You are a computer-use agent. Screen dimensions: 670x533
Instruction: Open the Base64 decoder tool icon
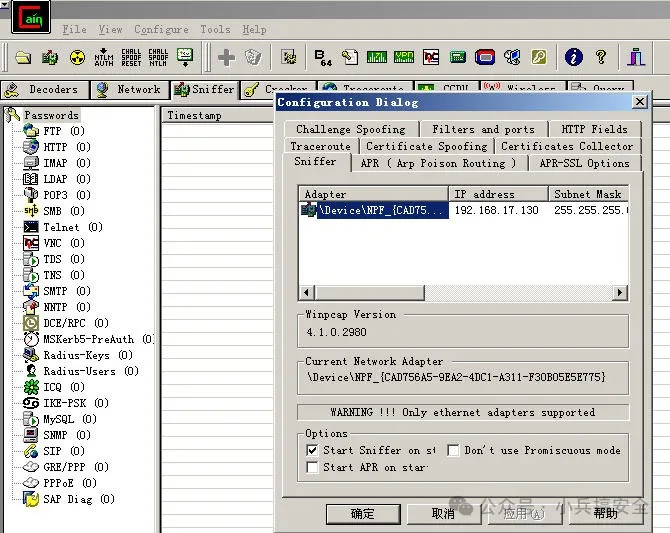[321, 57]
